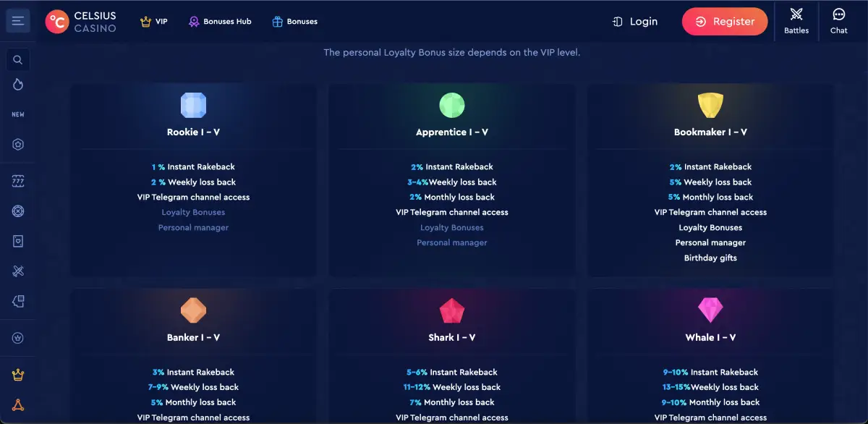The image size is (868, 424).
Task: Select the roulette wheel sidebar icon
Action: pyautogui.click(x=17, y=211)
